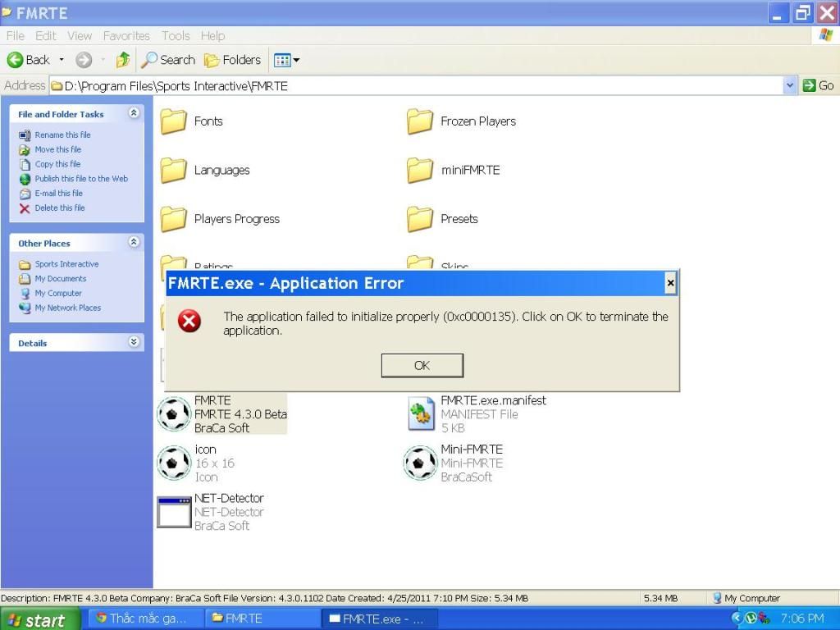
Task: Close the Application Error dialog with X
Action: (670, 283)
